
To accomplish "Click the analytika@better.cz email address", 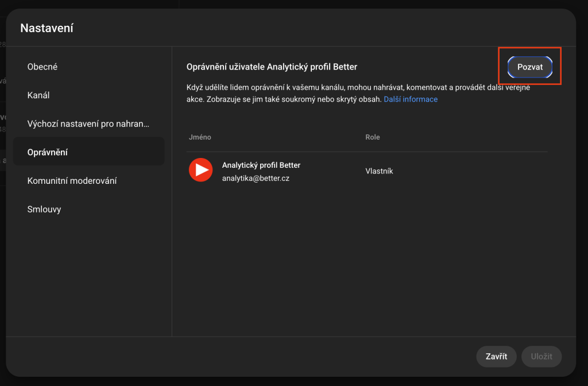I will [x=256, y=178].
